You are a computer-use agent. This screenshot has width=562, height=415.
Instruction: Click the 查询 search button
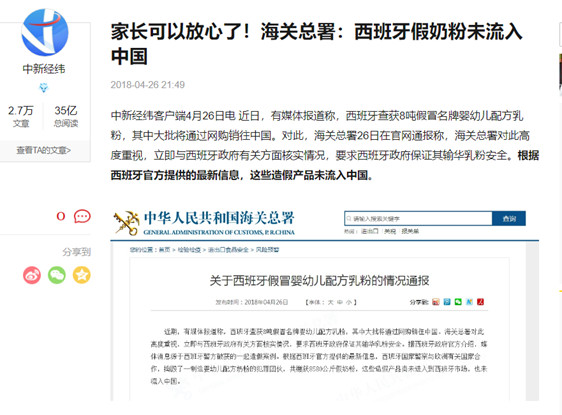click(x=509, y=218)
